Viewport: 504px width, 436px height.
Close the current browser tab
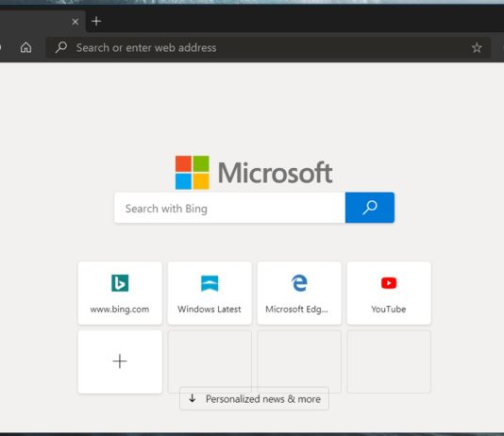click(x=76, y=22)
